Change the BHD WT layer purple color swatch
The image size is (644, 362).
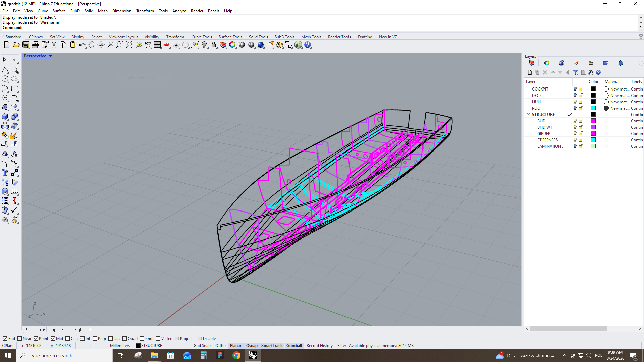coord(593,127)
